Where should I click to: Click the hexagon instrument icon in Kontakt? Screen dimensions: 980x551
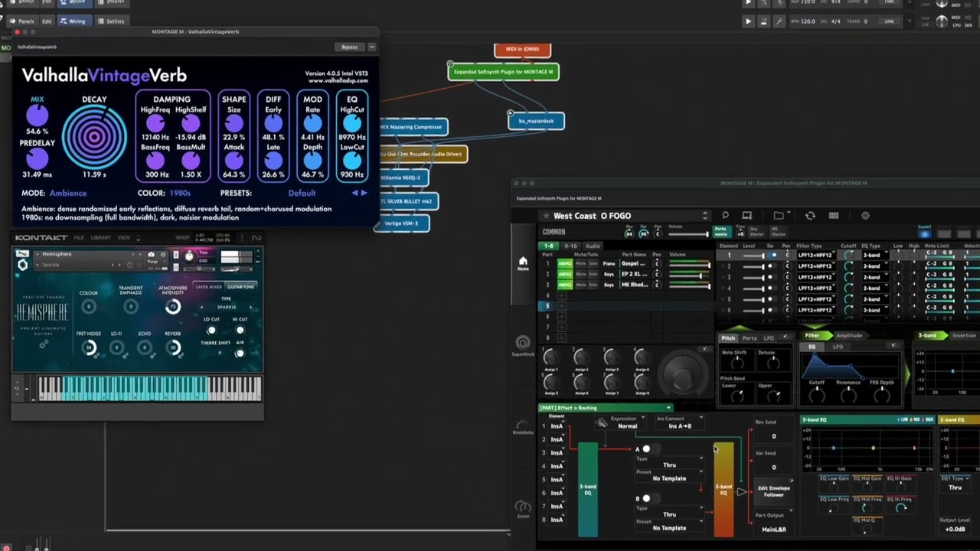(22, 265)
